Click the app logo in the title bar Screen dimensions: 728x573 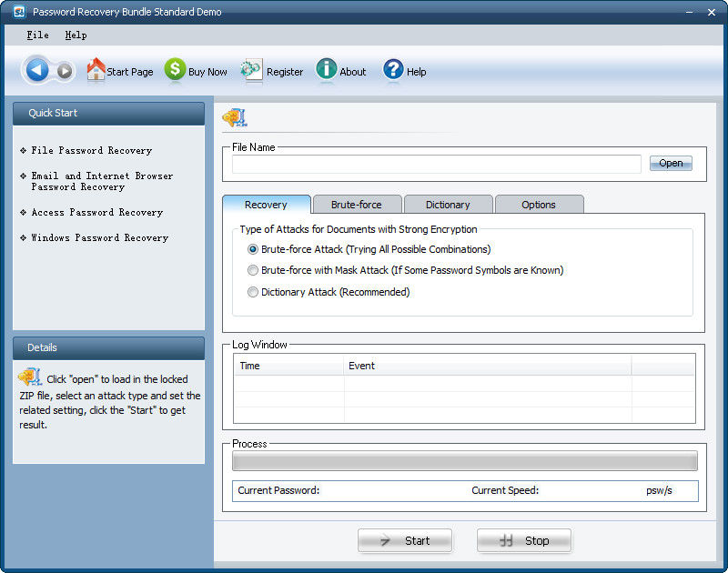19,12
